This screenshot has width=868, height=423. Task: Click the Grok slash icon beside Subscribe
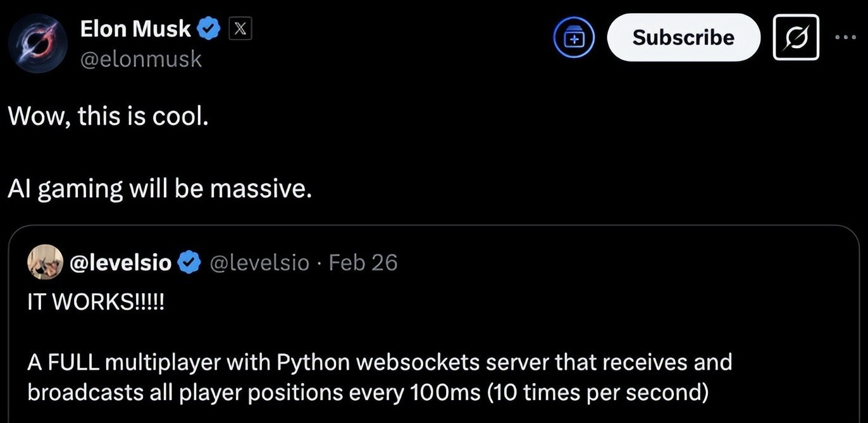click(x=796, y=37)
